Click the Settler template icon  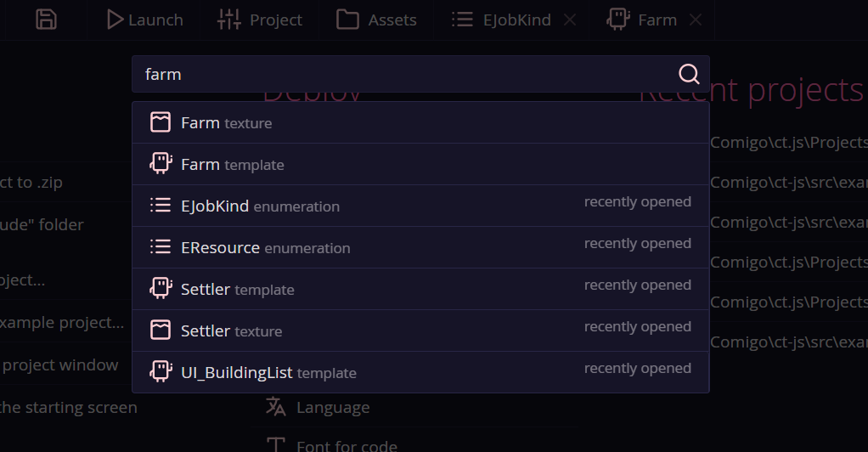pyautogui.click(x=161, y=289)
